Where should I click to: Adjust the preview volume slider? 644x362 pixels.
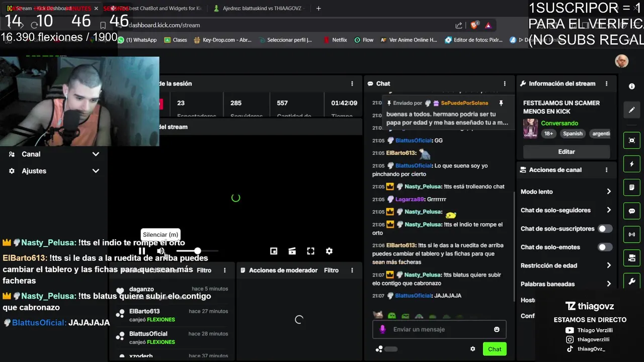[x=197, y=251]
